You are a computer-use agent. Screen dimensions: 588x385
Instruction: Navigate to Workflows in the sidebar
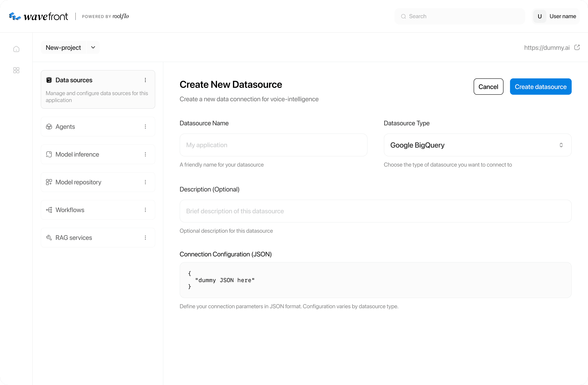click(x=70, y=210)
